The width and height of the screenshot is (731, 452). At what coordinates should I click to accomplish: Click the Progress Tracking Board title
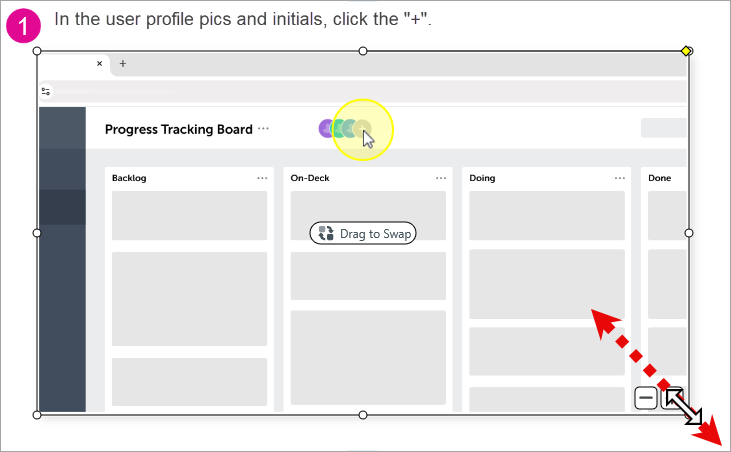pyautogui.click(x=178, y=129)
